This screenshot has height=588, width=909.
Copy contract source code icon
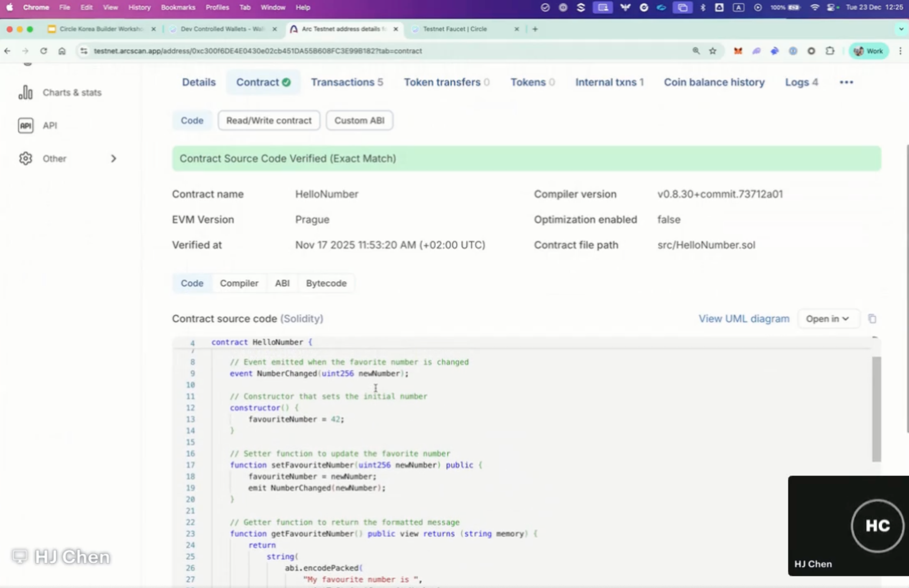pos(872,319)
